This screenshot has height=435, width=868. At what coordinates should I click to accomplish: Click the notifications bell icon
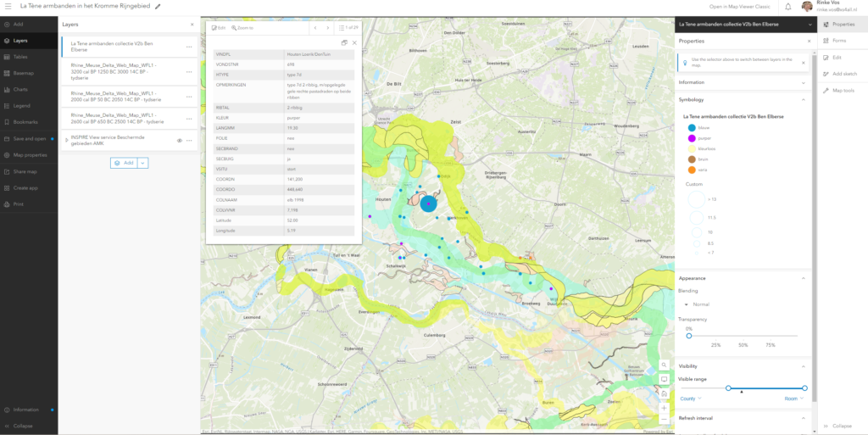787,7
